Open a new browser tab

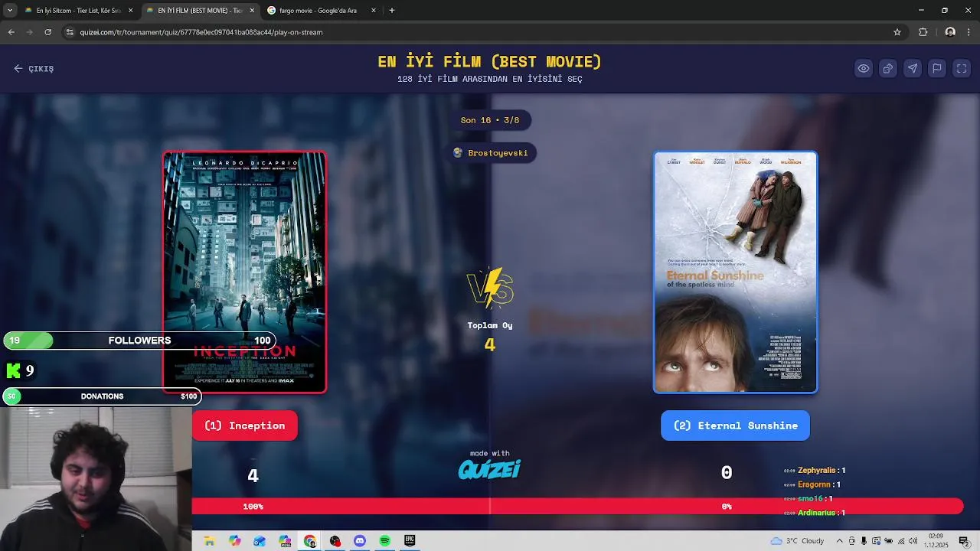click(x=392, y=11)
